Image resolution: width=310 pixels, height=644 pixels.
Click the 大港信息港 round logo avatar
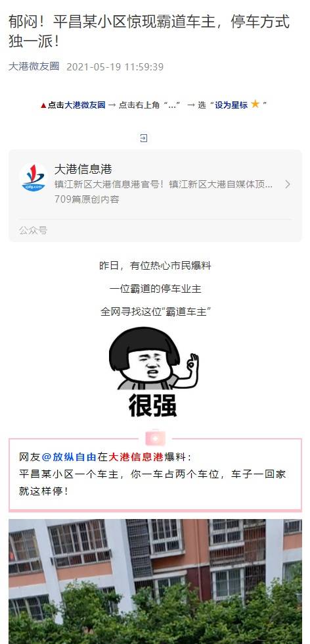point(33,177)
